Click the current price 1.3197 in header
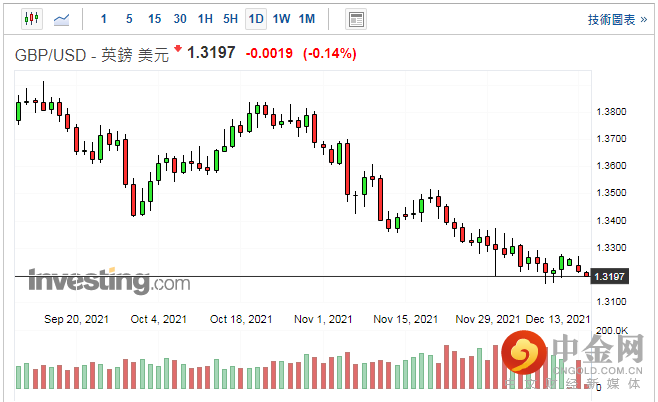The width and height of the screenshot is (658, 402). click(x=211, y=53)
